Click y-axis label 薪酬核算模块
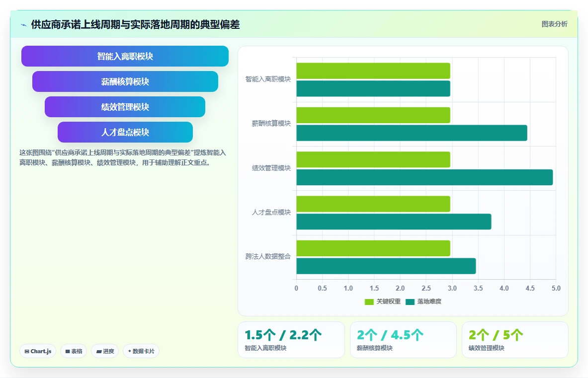Image resolution: width=588 pixels, height=378 pixels. point(271,123)
